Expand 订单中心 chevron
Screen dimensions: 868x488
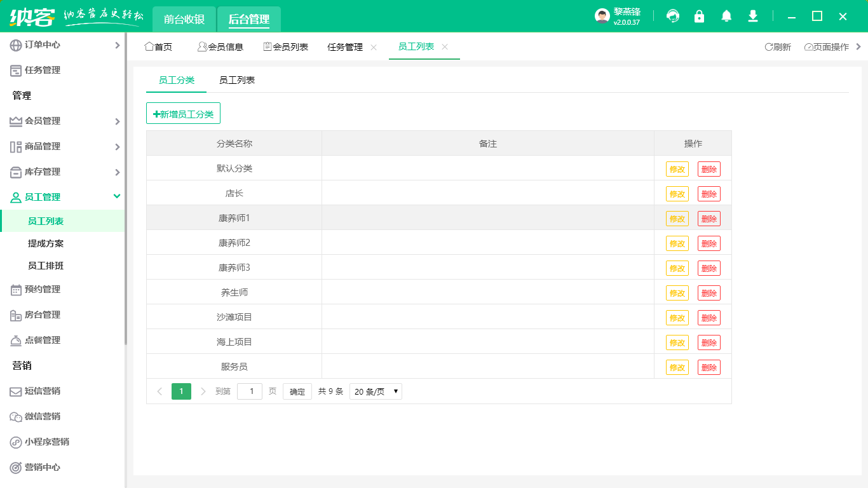[x=117, y=45]
